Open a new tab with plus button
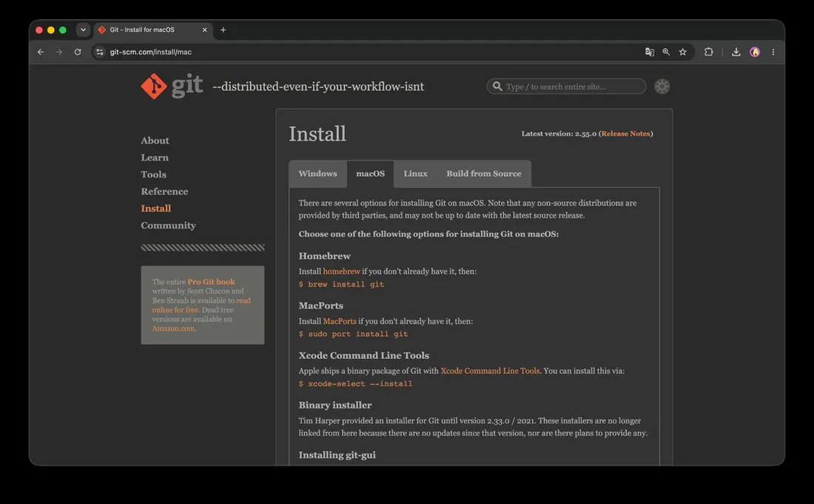 [x=223, y=30]
